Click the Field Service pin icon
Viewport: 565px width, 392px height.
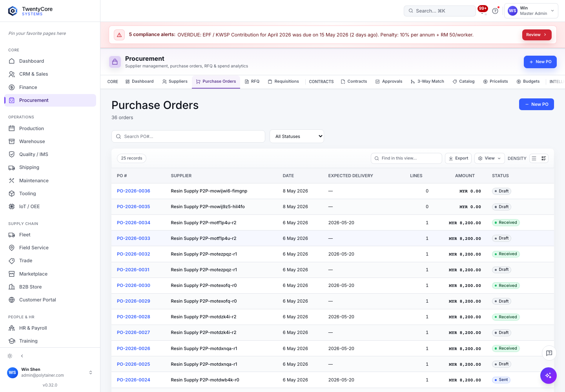coord(12,248)
